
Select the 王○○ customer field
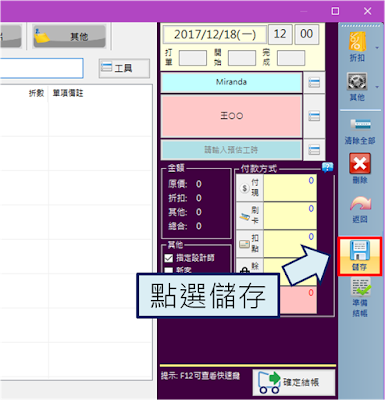(x=231, y=116)
